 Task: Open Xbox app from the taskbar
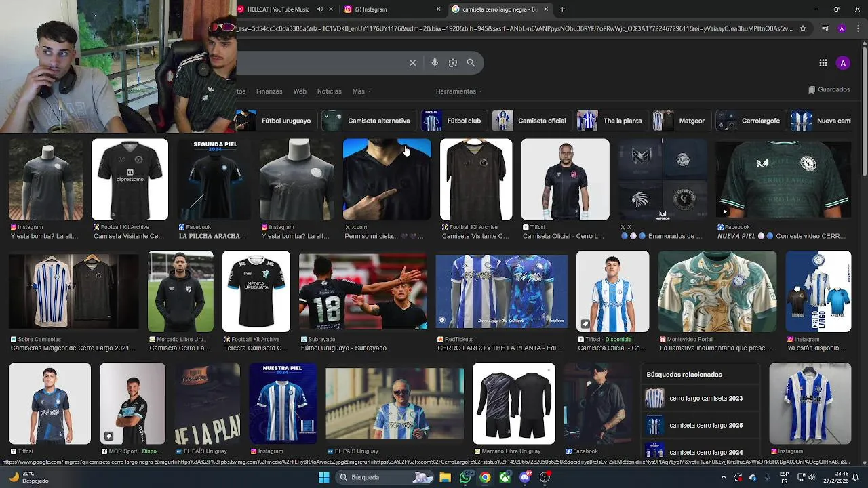click(505, 477)
